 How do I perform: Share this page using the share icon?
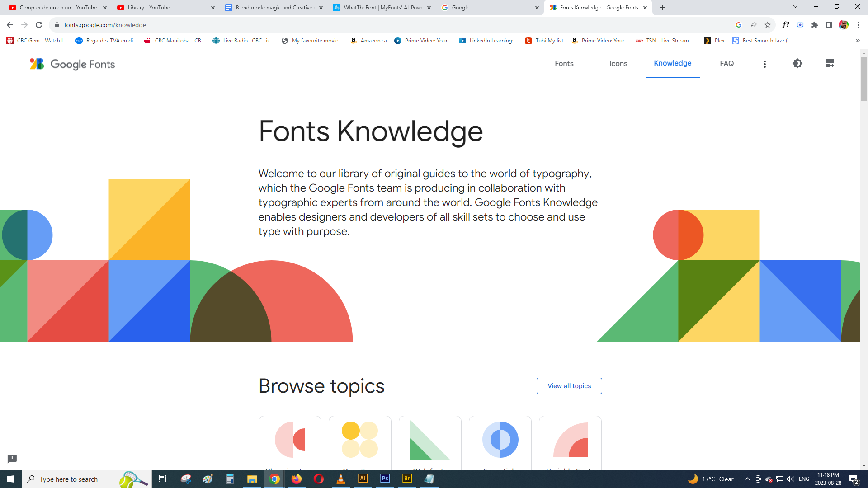click(x=753, y=25)
